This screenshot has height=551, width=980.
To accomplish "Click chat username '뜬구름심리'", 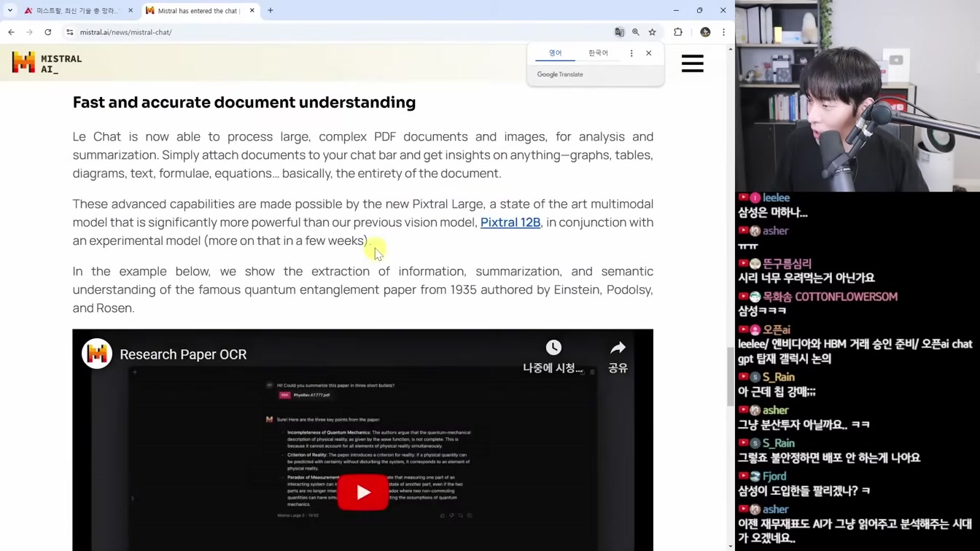I will [787, 264].
